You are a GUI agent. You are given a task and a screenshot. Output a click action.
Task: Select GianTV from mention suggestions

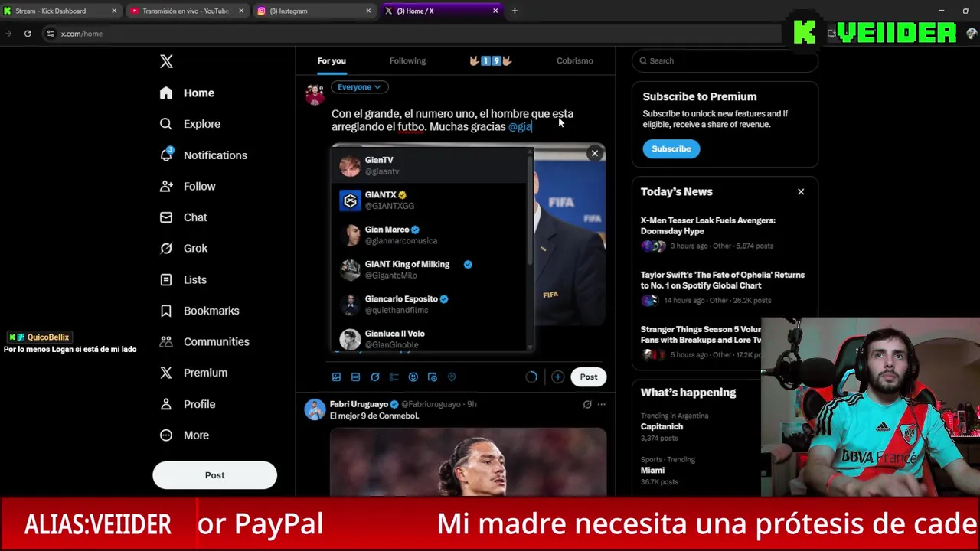point(430,166)
